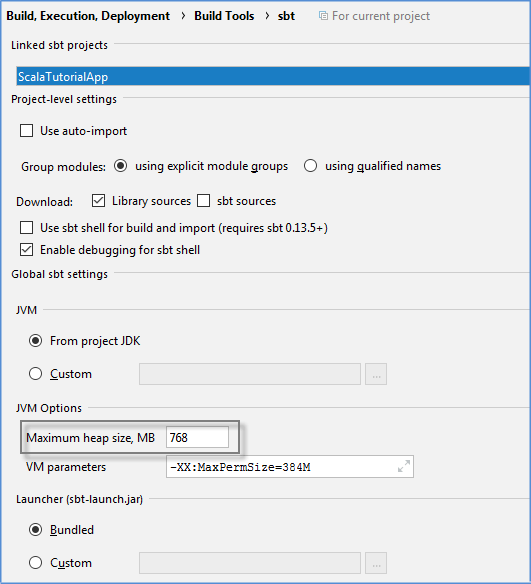531x584 pixels.
Task: Click the 'JVM Options' section label
Action: [x=49, y=408]
